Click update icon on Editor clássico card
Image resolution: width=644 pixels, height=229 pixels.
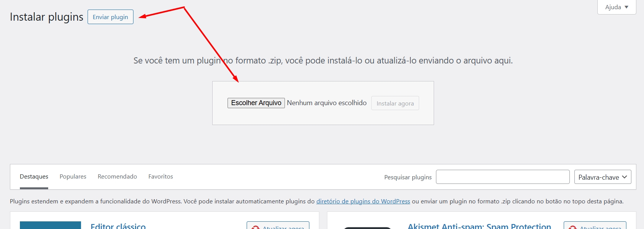click(x=255, y=227)
